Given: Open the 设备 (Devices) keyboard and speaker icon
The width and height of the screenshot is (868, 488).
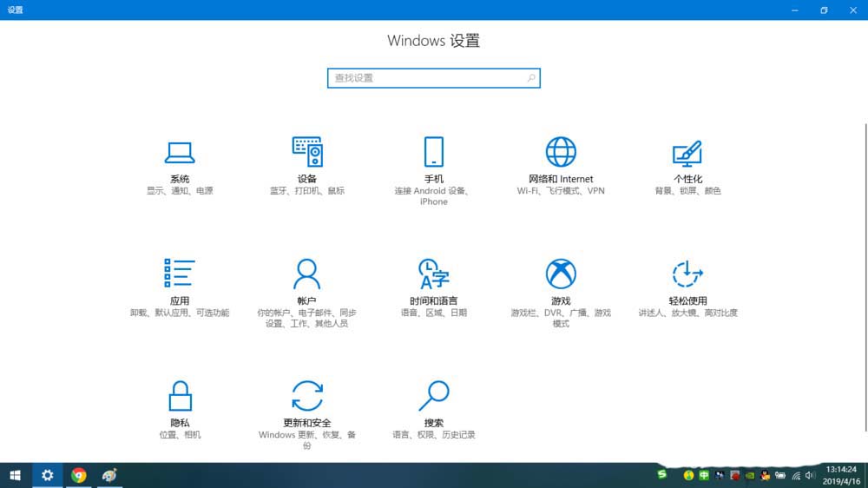Looking at the screenshot, I should pyautogui.click(x=307, y=152).
